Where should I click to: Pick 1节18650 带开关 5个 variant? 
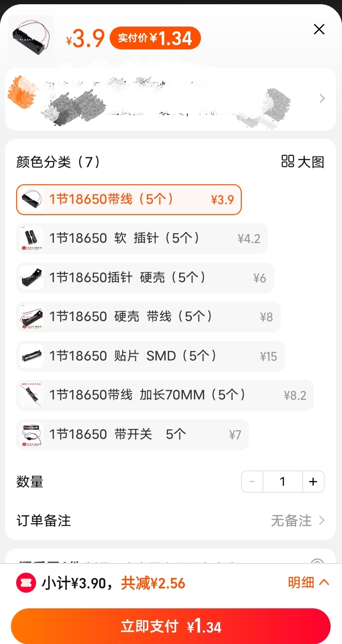[x=132, y=434]
